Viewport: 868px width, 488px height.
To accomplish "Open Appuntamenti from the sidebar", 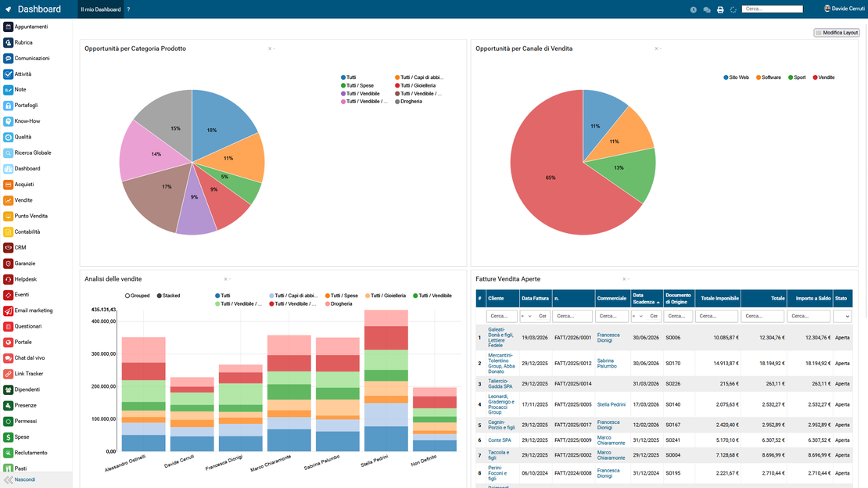I will tap(26, 27).
